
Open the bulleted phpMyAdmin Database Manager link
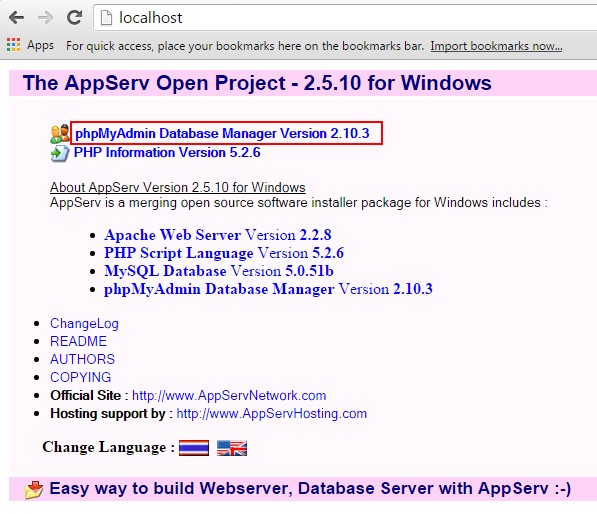(x=268, y=289)
